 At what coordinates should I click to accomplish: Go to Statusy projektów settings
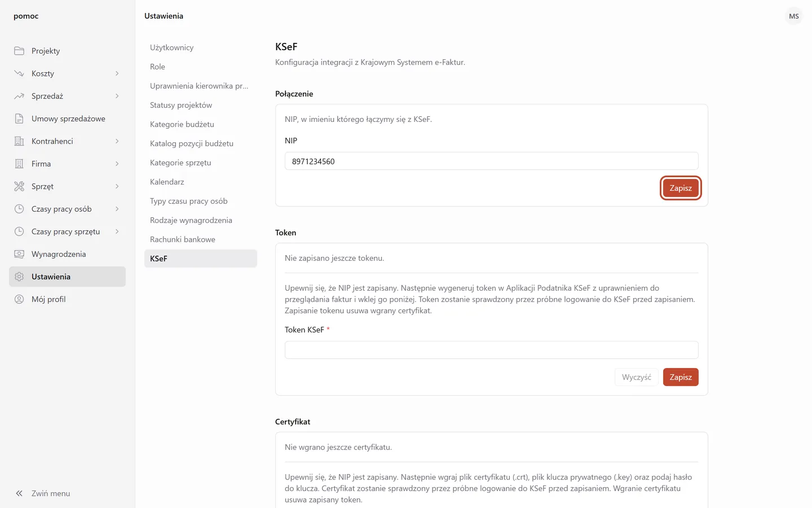(x=201, y=105)
